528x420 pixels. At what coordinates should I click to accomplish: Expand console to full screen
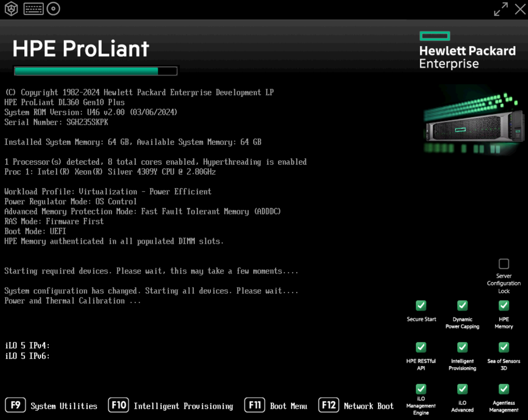pos(501,9)
